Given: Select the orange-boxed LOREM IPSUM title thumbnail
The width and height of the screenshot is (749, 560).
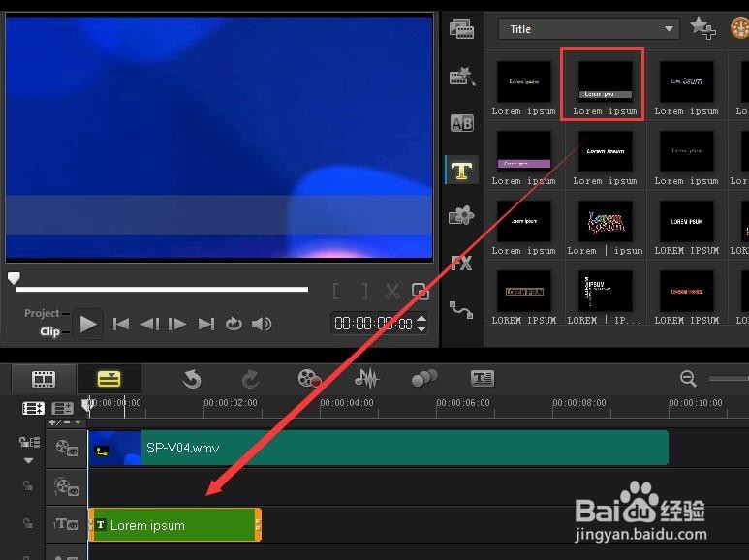Looking at the screenshot, I should coord(523,291).
